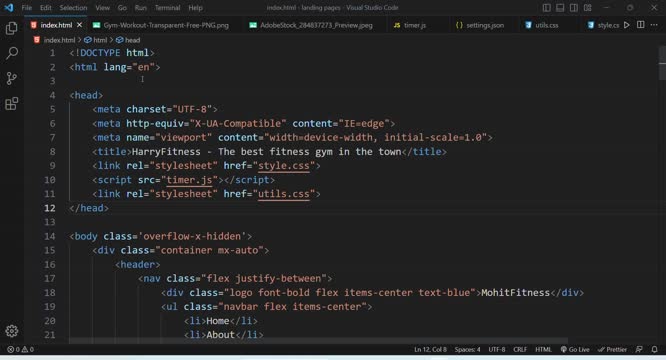666x360 pixels.
Task: Click the Run play icon in editor toolbar
Action: coord(627,25)
